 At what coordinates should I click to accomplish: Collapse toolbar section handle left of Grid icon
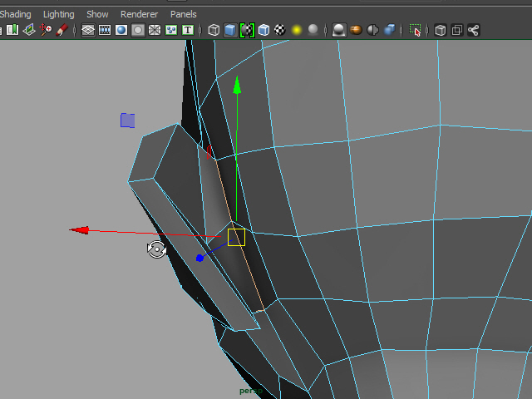[x=75, y=30]
